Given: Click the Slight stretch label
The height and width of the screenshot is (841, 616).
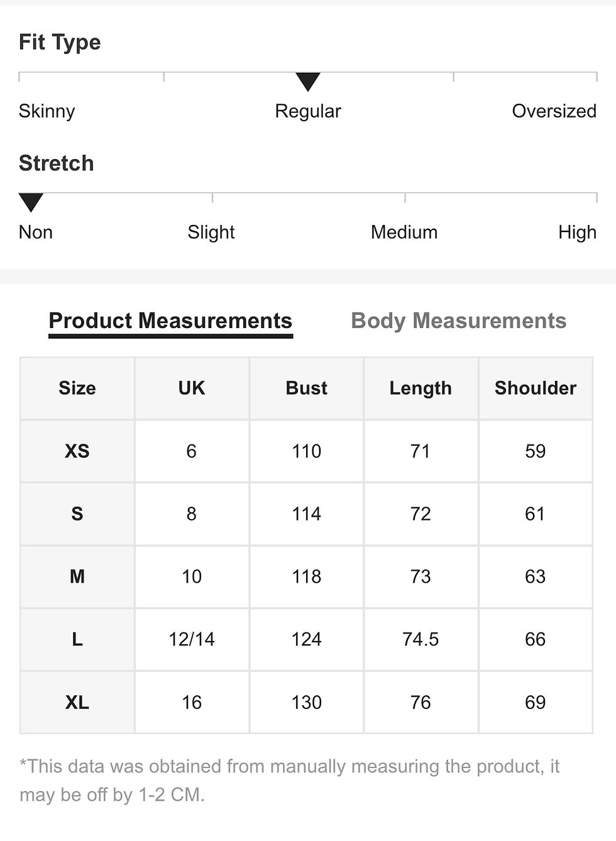Looking at the screenshot, I should tap(211, 233).
